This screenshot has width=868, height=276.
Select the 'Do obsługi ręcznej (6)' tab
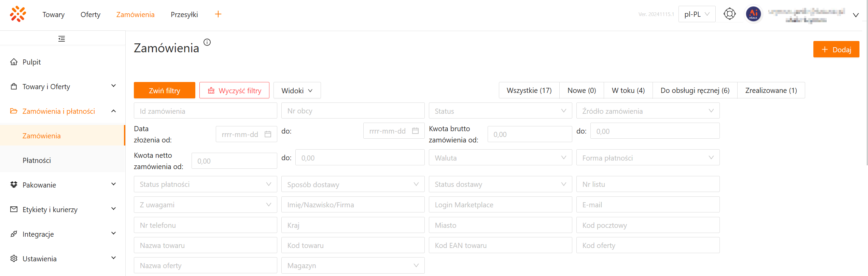[x=695, y=91]
